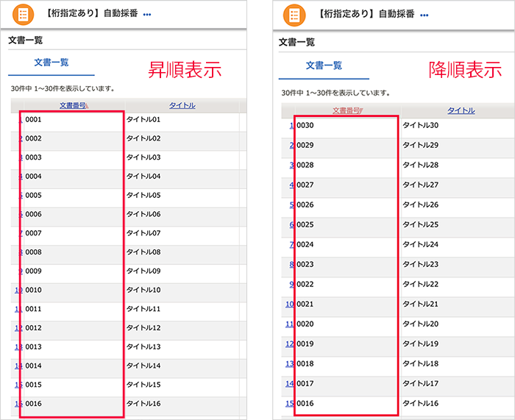Click 【桁指定あり】自動採番 title in right panel
The image size is (515, 420).
366,14
